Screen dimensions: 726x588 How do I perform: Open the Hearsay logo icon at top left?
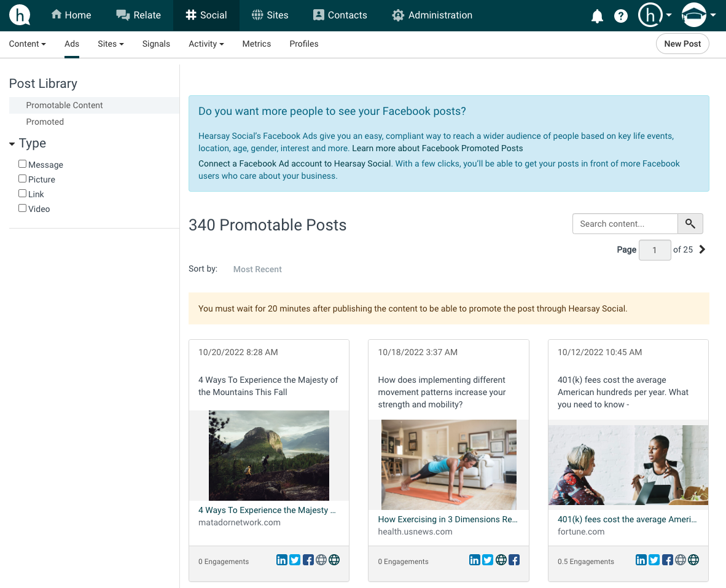(18, 15)
